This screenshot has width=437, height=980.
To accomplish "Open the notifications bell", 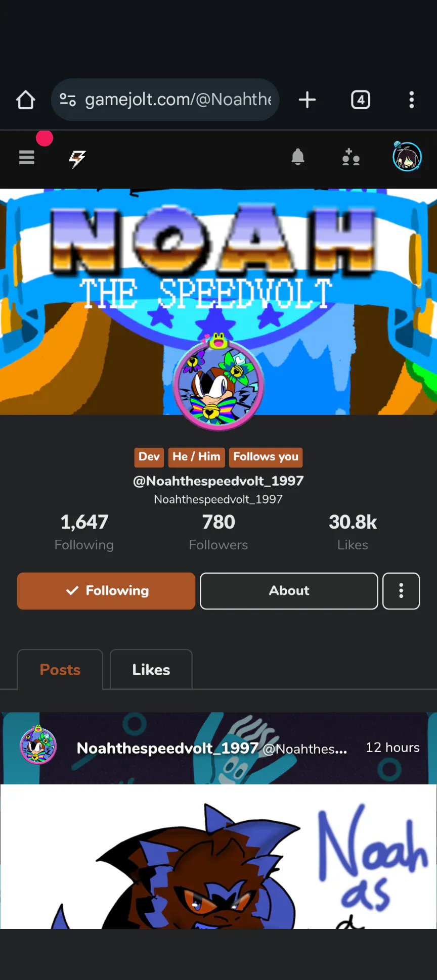I will click(298, 158).
